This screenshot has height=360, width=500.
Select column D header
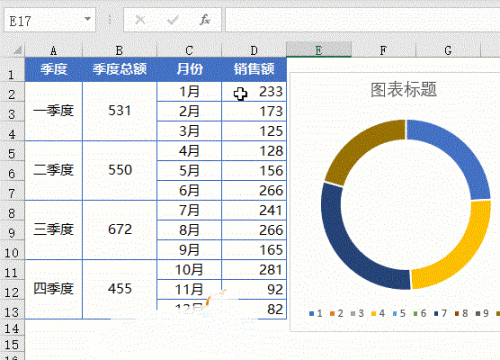coord(254,50)
